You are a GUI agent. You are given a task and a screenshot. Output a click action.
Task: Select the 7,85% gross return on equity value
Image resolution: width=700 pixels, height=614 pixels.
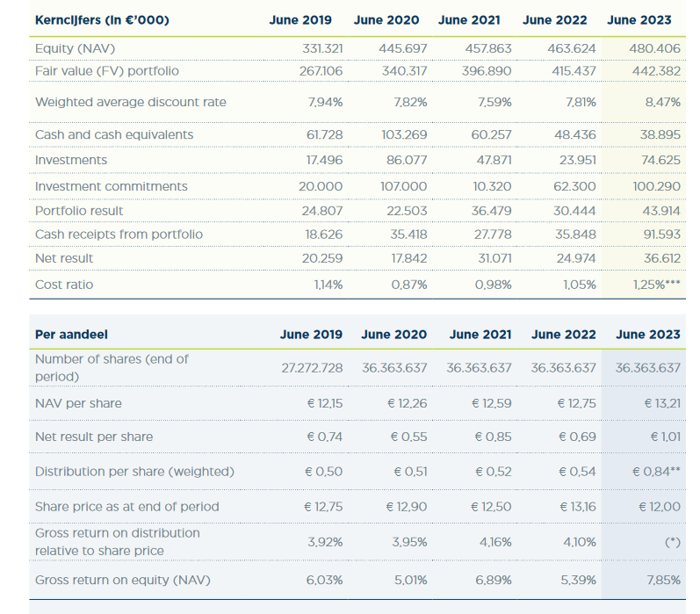coord(663,581)
